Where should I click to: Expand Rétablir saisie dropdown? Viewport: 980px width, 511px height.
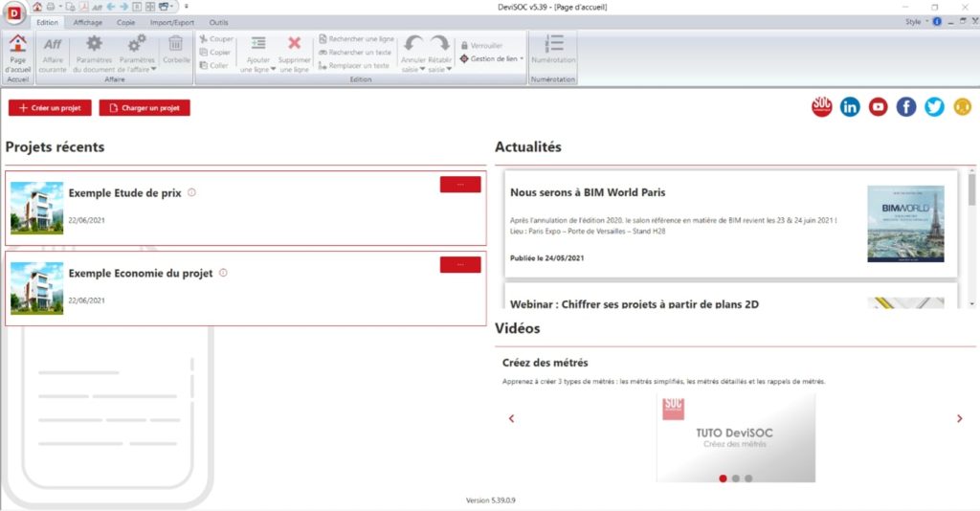[x=450, y=69]
